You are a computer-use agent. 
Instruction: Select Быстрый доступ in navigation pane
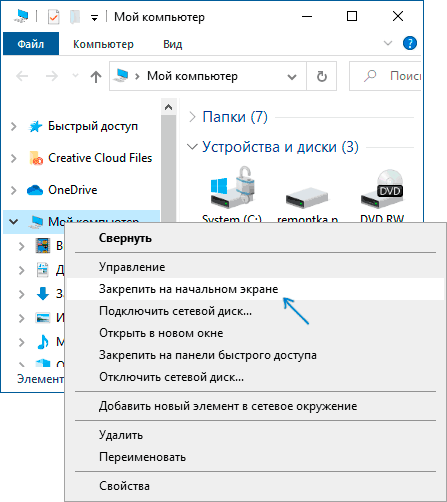[93, 126]
